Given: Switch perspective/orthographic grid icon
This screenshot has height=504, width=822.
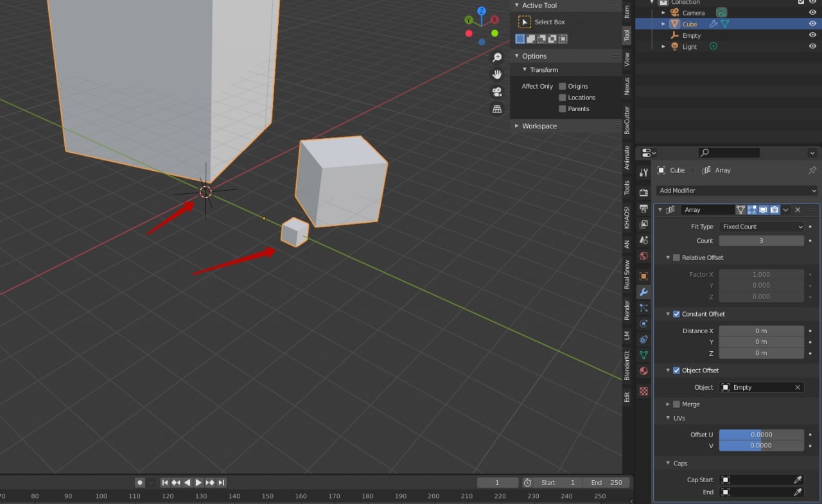Looking at the screenshot, I should tap(497, 109).
